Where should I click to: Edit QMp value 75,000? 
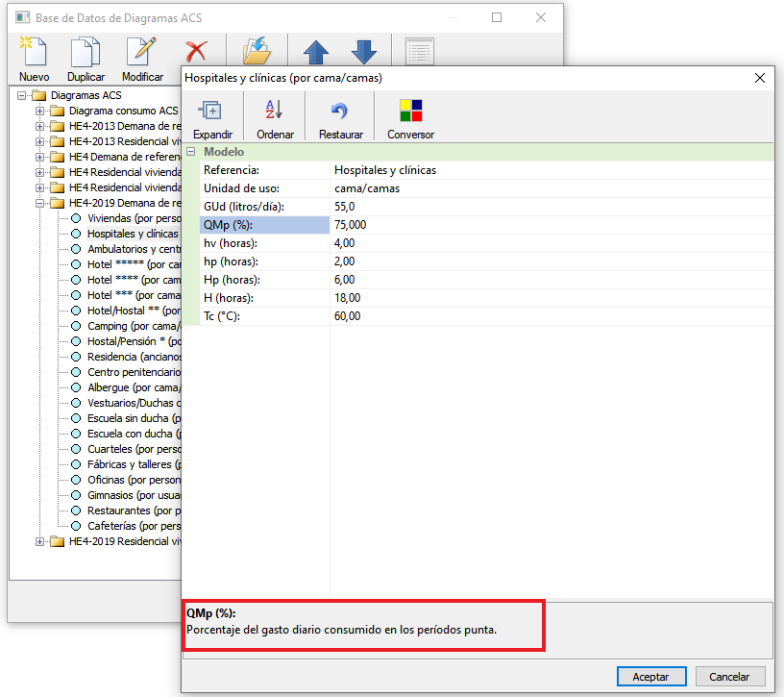[x=551, y=225]
